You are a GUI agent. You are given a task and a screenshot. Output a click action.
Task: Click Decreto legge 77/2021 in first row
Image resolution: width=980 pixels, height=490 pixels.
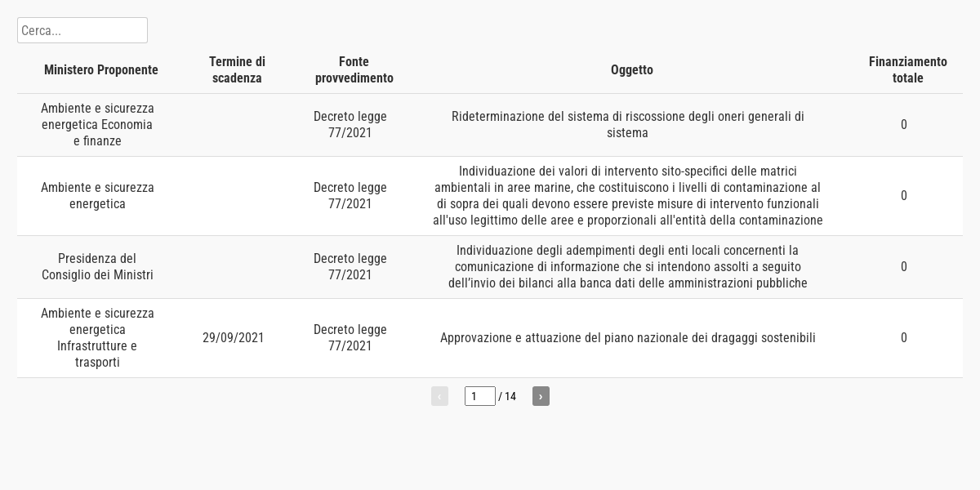pos(350,125)
